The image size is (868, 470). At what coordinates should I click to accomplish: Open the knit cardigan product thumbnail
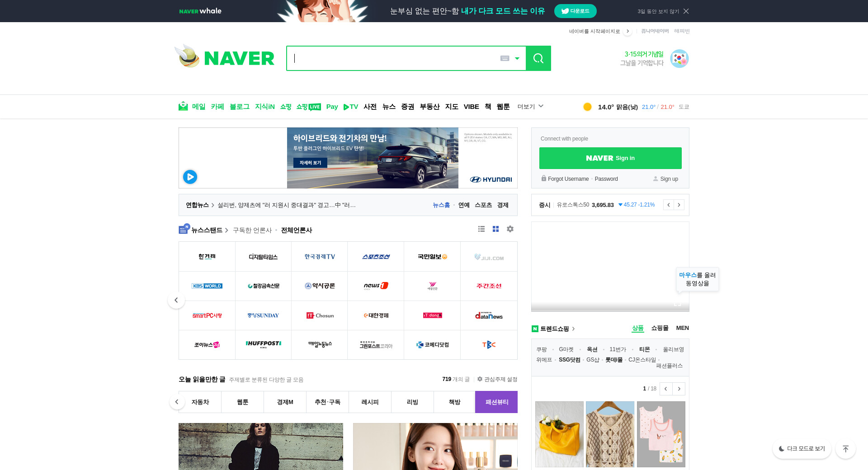coord(610,434)
